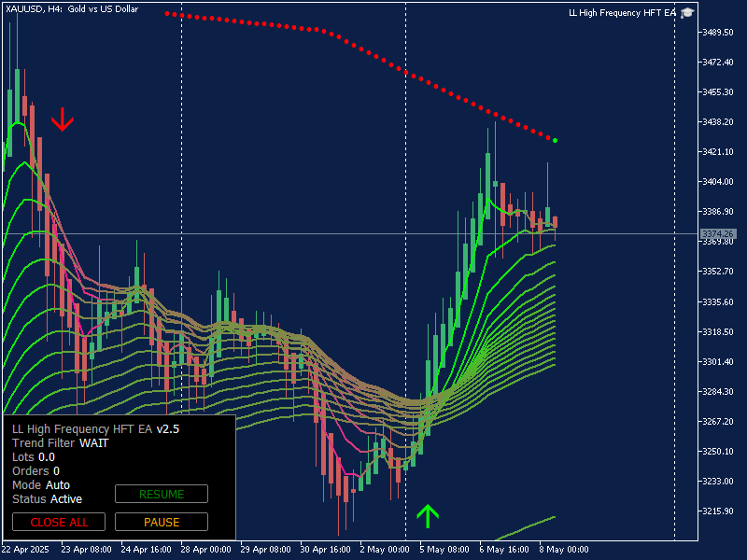Click the 28 Apr 00:00 time axis label

pos(205,550)
